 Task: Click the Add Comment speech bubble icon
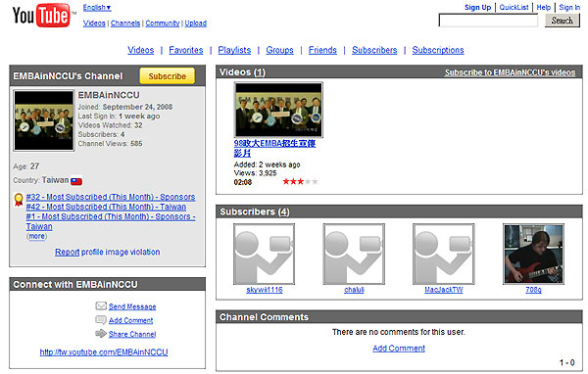(x=101, y=319)
